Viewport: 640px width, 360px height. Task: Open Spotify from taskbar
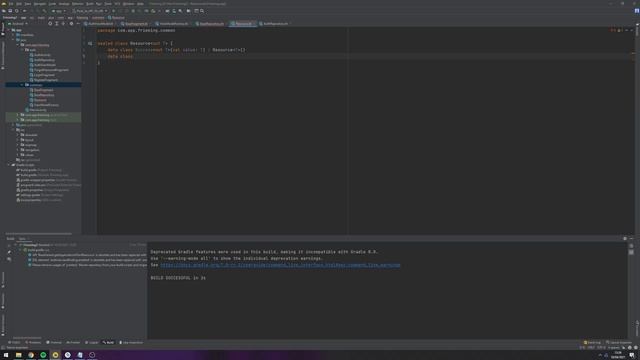(x=43, y=355)
